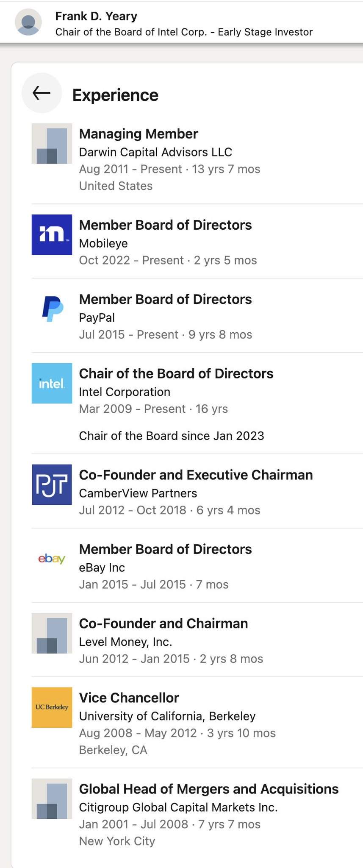Select the Co-Founder and Chairman title

(x=163, y=623)
